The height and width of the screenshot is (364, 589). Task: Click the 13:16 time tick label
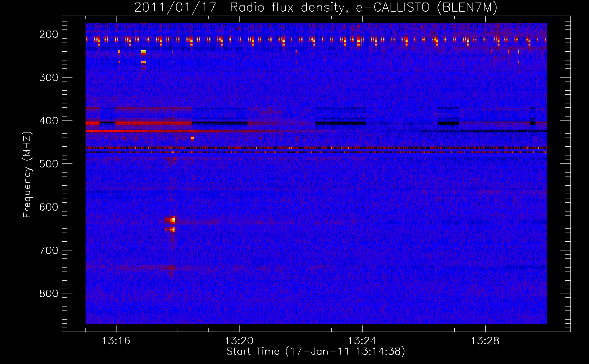point(116,341)
